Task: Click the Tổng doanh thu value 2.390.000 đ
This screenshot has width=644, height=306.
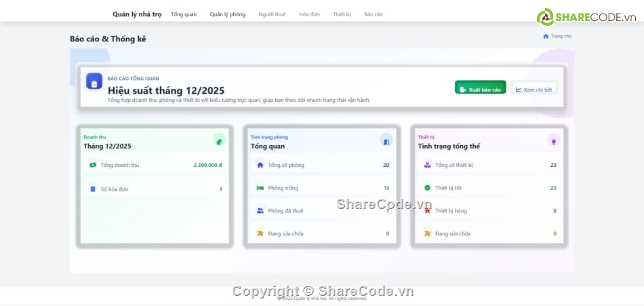Action: (208, 165)
